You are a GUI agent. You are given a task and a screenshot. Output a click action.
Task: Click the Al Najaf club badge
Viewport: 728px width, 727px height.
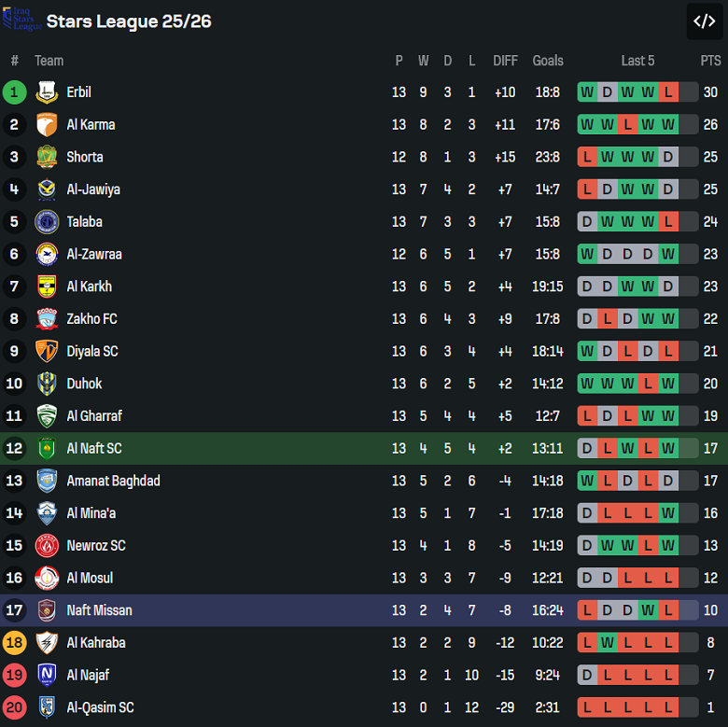[x=47, y=675]
